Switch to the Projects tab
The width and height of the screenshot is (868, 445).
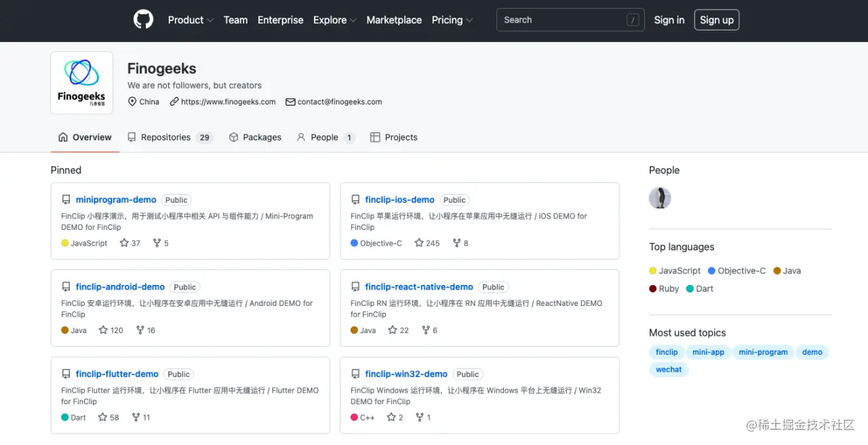394,137
